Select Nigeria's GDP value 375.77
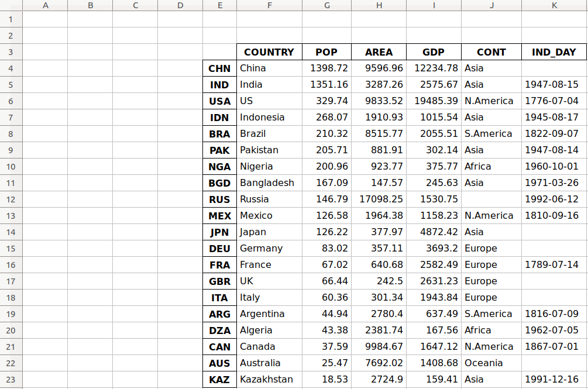 (x=434, y=166)
